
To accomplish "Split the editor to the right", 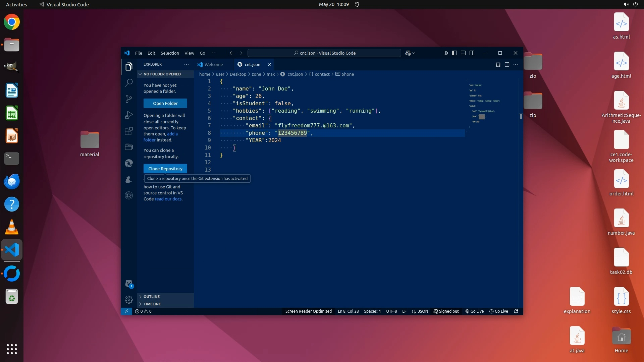I will 507,64.
